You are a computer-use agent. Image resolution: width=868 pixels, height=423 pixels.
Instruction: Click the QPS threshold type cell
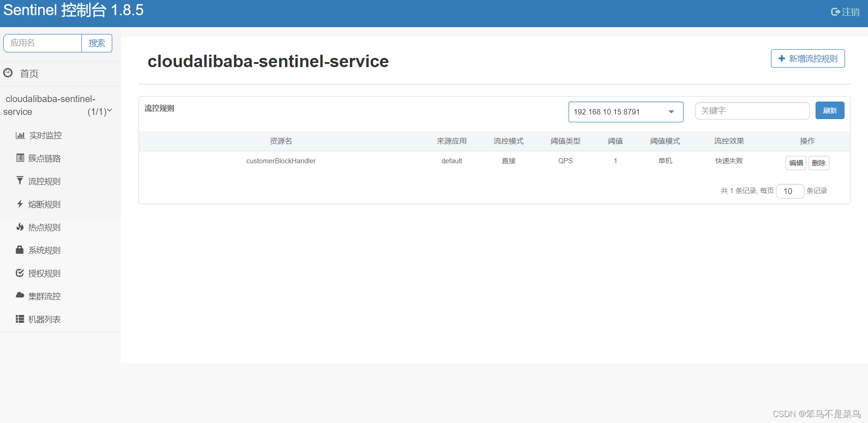pos(565,160)
